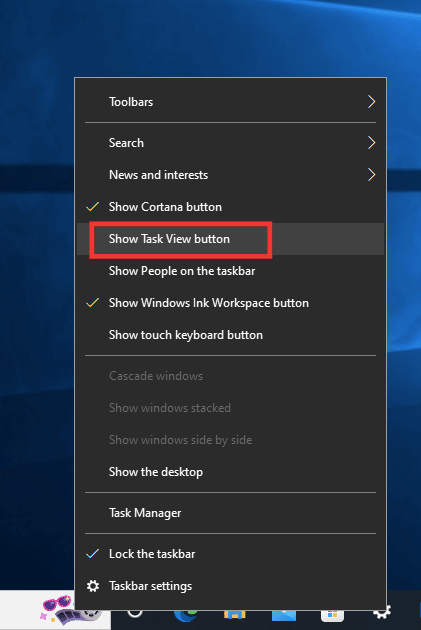Image resolution: width=421 pixels, height=630 pixels.
Task: Expand the Toolbars submenu arrow
Action: point(372,102)
